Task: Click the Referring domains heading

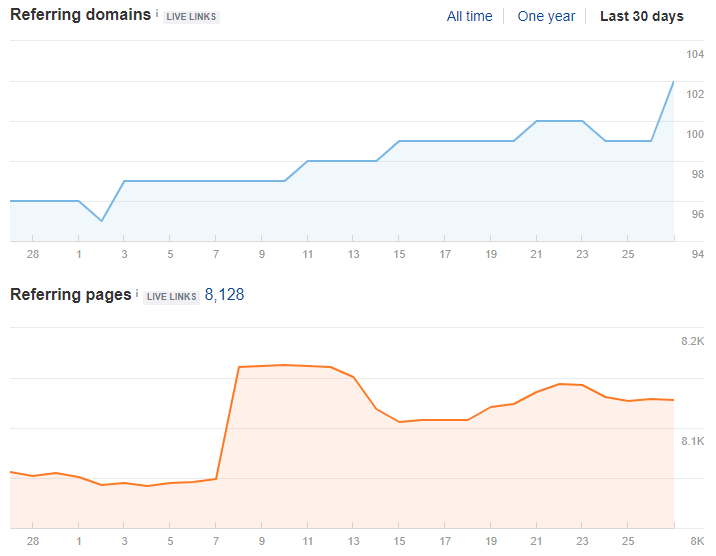Action: pyautogui.click(x=80, y=15)
